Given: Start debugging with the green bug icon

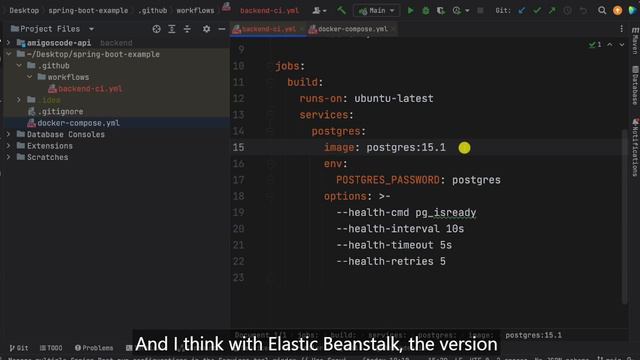Looking at the screenshot, I should point(426,11).
